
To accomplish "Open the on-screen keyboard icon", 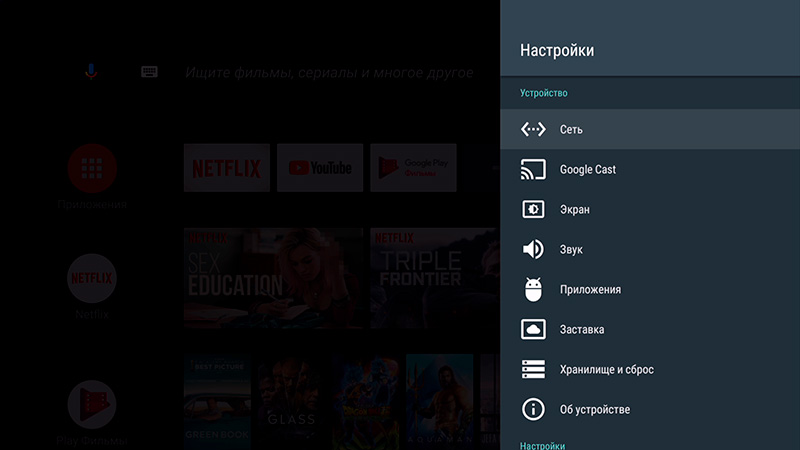I will (x=149, y=72).
